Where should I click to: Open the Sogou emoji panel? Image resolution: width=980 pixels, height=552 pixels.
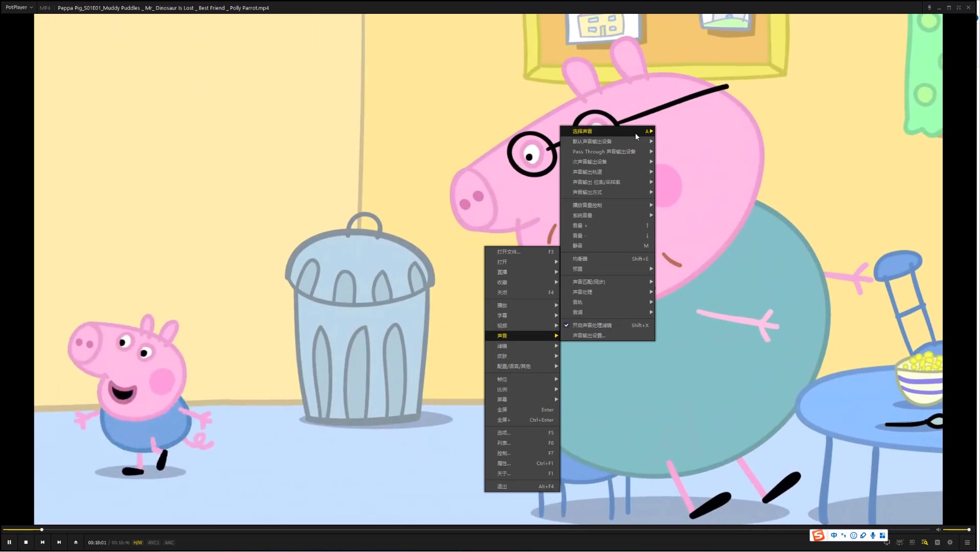853,535
